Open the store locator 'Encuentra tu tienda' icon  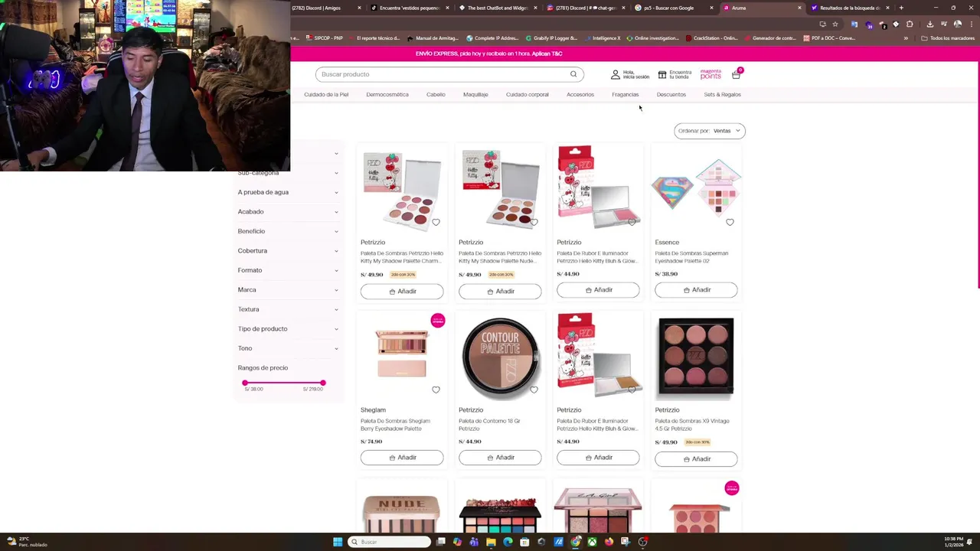(x=662, y=74)
